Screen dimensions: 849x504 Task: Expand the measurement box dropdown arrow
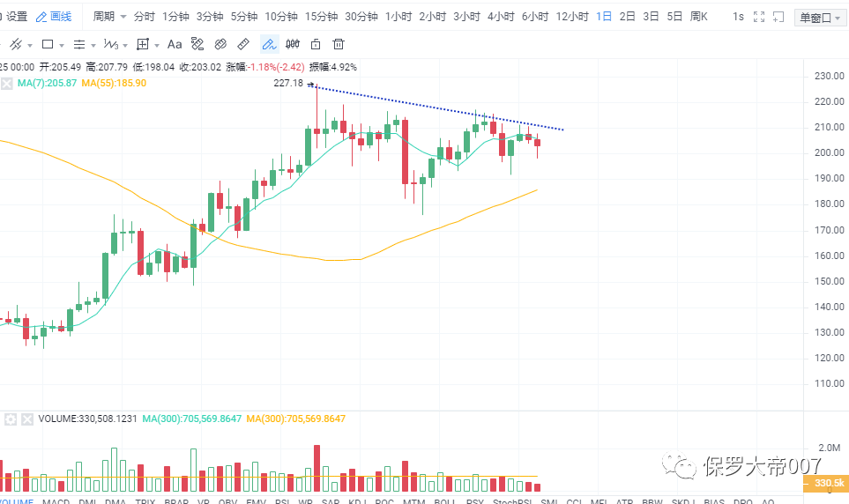pos(157,46)
